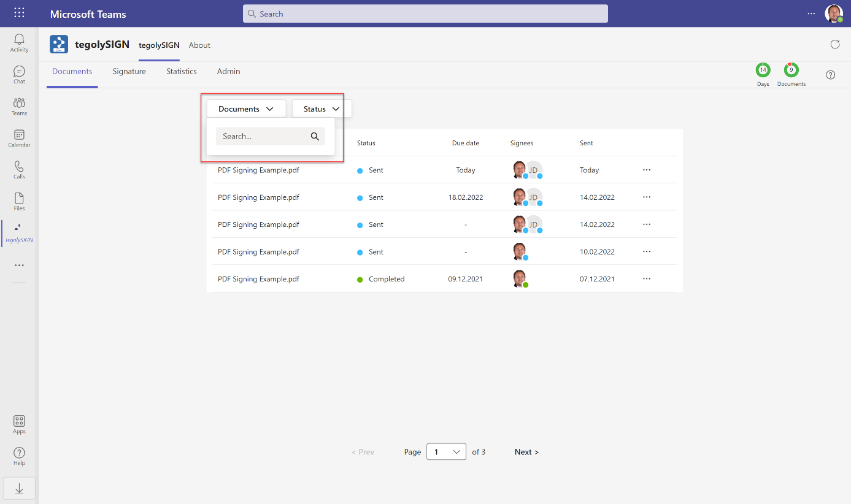The image size is (851, 504).
Task: Open more options for document due 18.02.2022
Action: coord(647,197)
